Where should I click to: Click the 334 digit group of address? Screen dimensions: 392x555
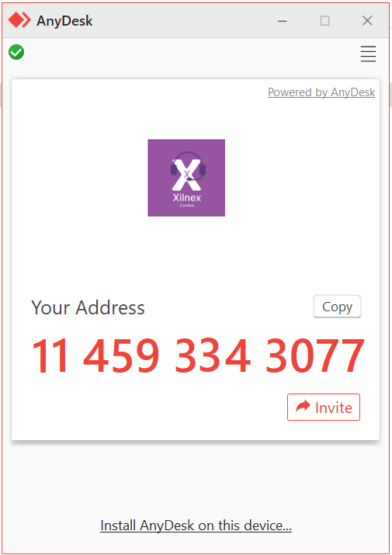(213, 356)
